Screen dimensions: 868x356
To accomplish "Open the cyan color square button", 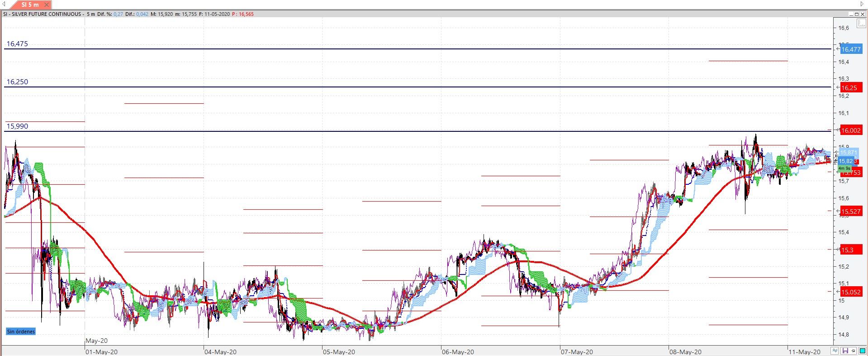I will (x=862, y=351).
